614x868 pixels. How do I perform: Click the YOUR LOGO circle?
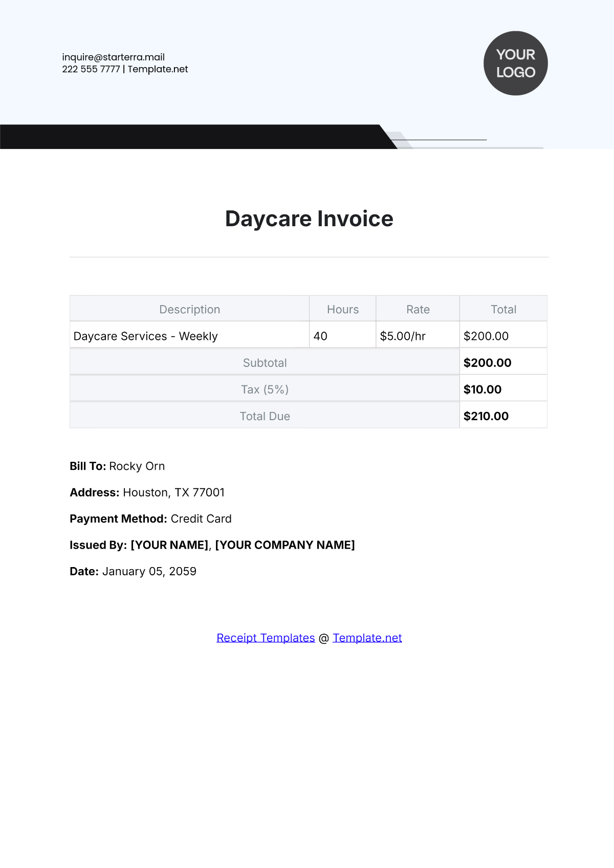(516, 63)
